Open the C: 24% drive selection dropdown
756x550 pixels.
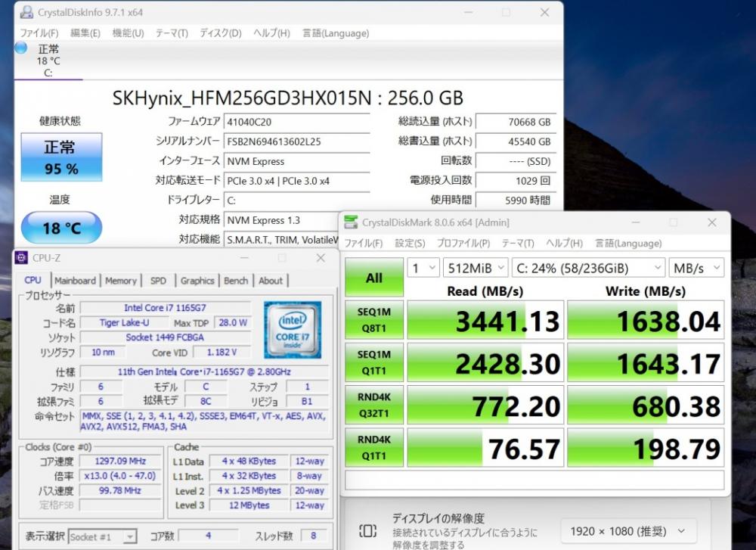(x=589, y=268)
